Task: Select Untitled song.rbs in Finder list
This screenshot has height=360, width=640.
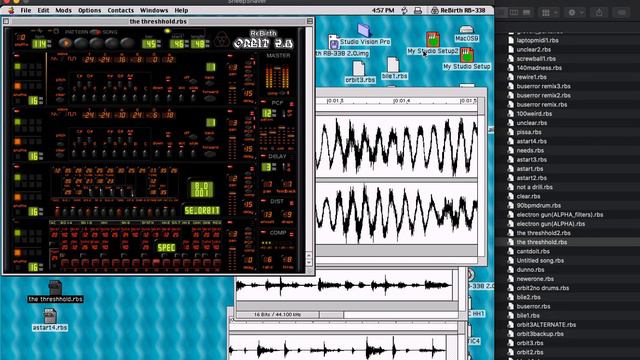Action: [x=540, y=260]
